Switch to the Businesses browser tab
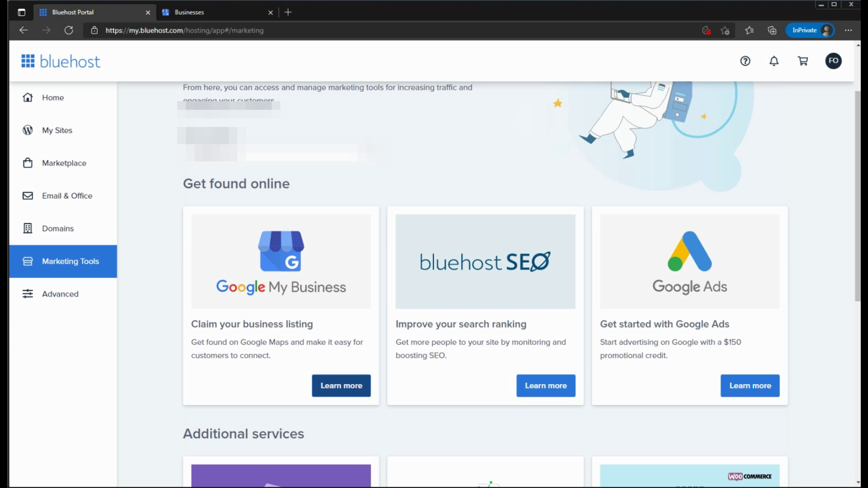Screen dimensions: 868x488 click(212, 12)
